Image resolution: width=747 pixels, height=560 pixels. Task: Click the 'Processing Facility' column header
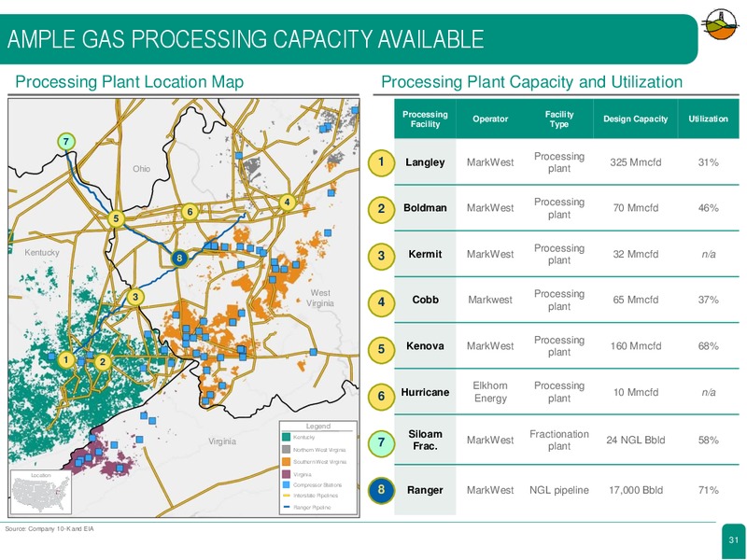[425, 119]
